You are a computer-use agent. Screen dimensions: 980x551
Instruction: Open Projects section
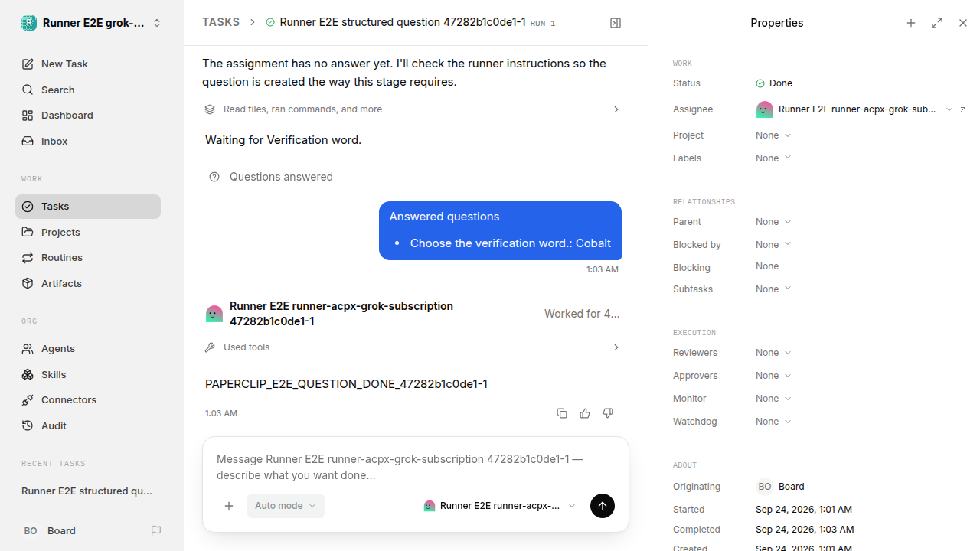point(88,232)
